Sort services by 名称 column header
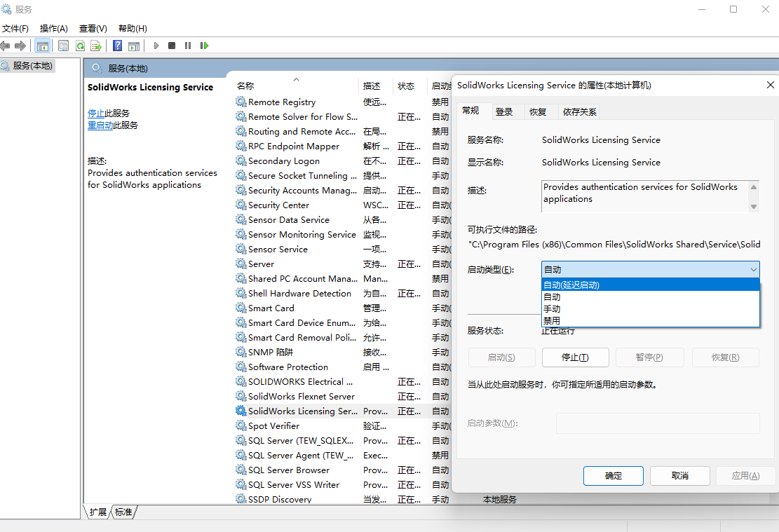The height and width of the screenshot is (532, 779). point(296,86)
